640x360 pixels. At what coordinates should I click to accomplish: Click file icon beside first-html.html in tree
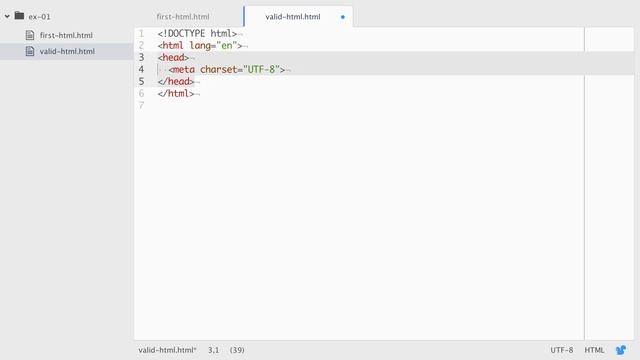pyautogui.click(x=30, y=35)
